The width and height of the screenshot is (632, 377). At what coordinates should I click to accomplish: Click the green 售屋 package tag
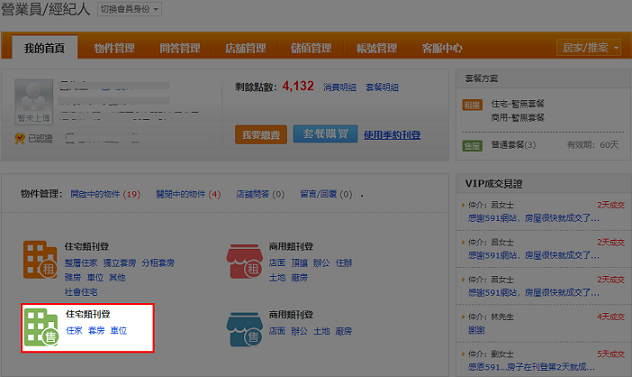pyautogui.click(x=472, y=146)
